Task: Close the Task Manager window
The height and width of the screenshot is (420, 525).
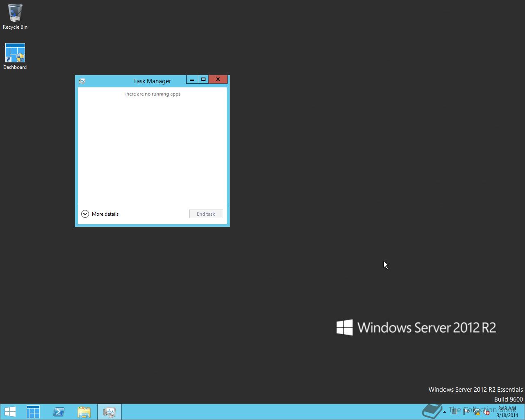Action: point(218,79)
